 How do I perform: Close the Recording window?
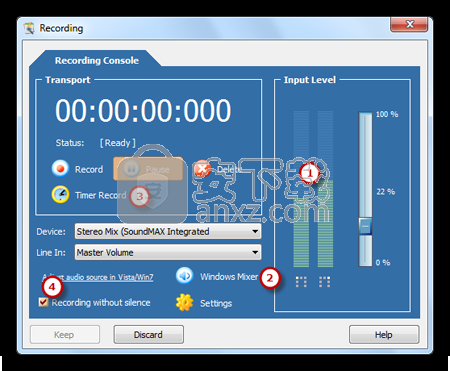(x=409, y=25)
